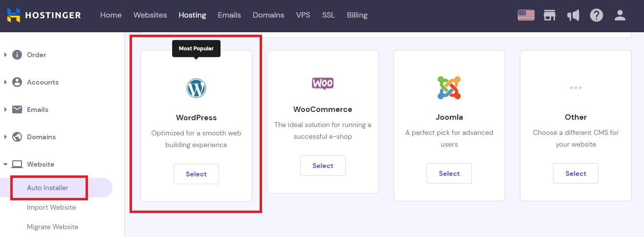Click the Accounts person icon in sidebar
This screenshot has height=237, width=644.
coord(17,82)
